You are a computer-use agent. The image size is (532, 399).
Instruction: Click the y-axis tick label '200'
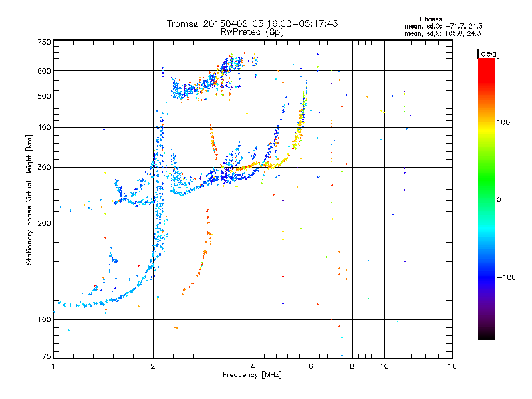coord(44,223)
